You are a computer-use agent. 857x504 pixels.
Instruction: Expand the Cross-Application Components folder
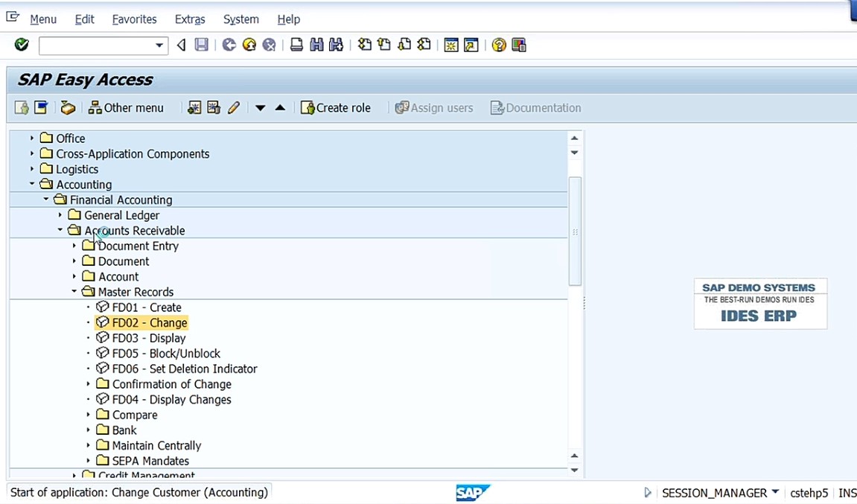[32, 153]
